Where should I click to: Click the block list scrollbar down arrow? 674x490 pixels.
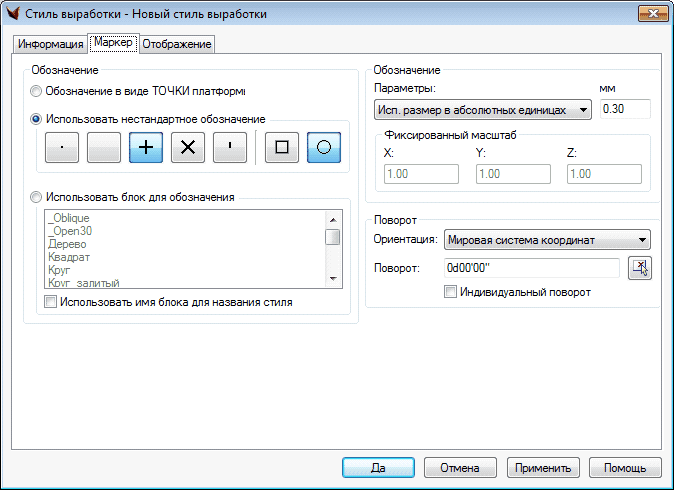pos(332,279)
